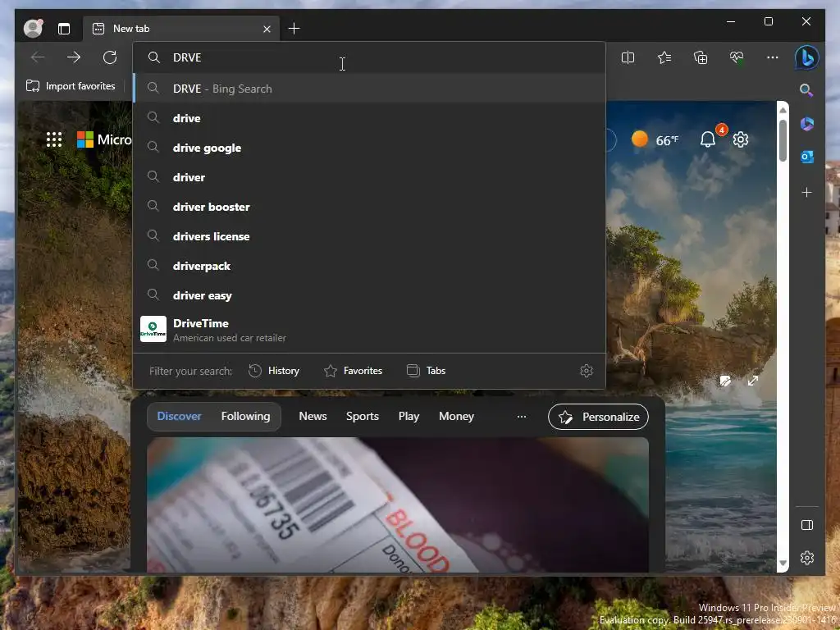The image size is (840, 630).
Task: Open the Money feed tab
Action: [x=456, y=416]
